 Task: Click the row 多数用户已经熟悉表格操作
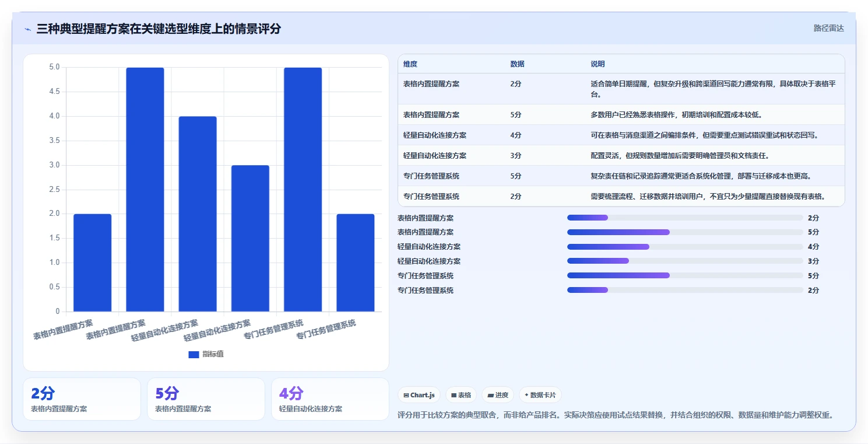(621, 114)
